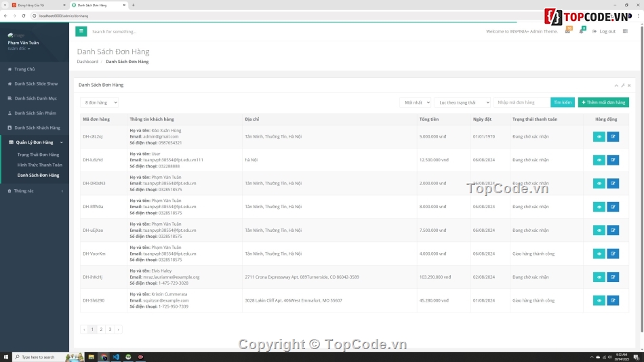The image size is (644, 362).
Task: Switch to 'Đơn Hàng Của Tôi' browser tab
Action: [37, 5]
